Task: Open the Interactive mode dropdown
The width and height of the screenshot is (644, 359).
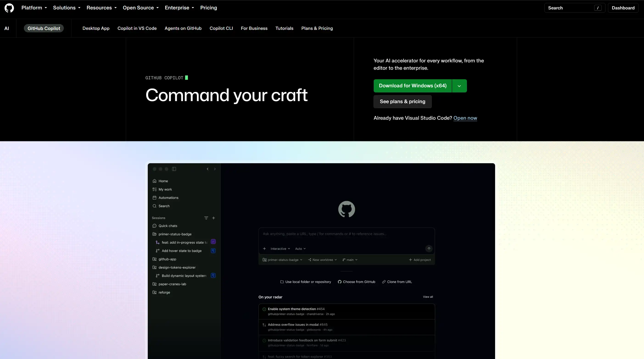Action: point(280,249)
